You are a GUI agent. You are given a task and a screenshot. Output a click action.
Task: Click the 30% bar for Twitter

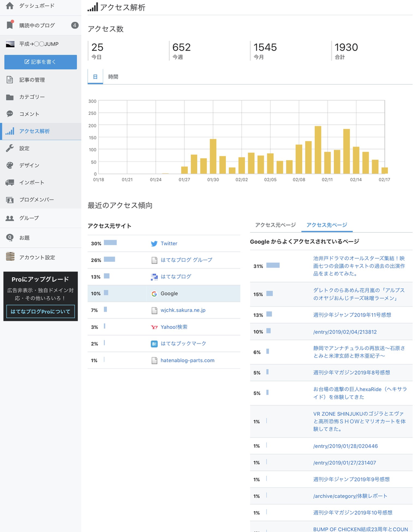pyautogui.click(x=110, y=243)
